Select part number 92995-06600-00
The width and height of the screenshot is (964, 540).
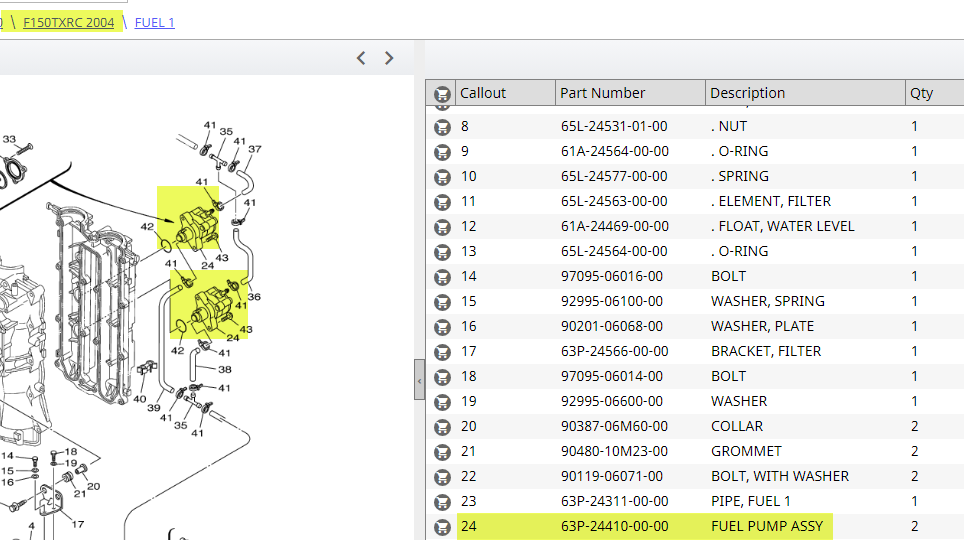click(612, 401)
